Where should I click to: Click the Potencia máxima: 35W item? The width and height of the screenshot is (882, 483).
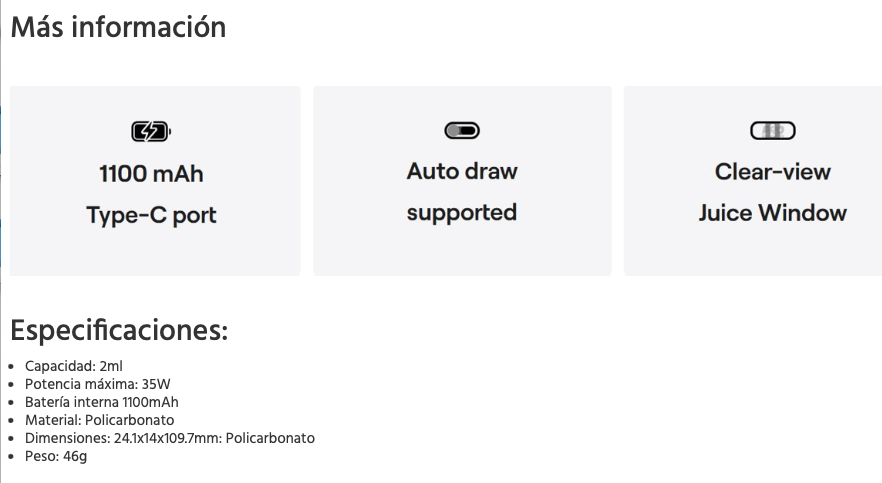[x=97, y=384]
